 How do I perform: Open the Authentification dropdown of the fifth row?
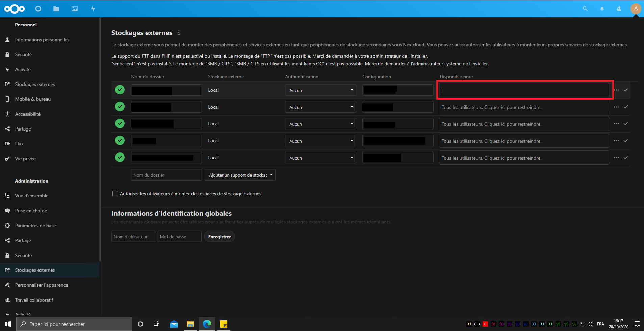(x=320, y=158)
